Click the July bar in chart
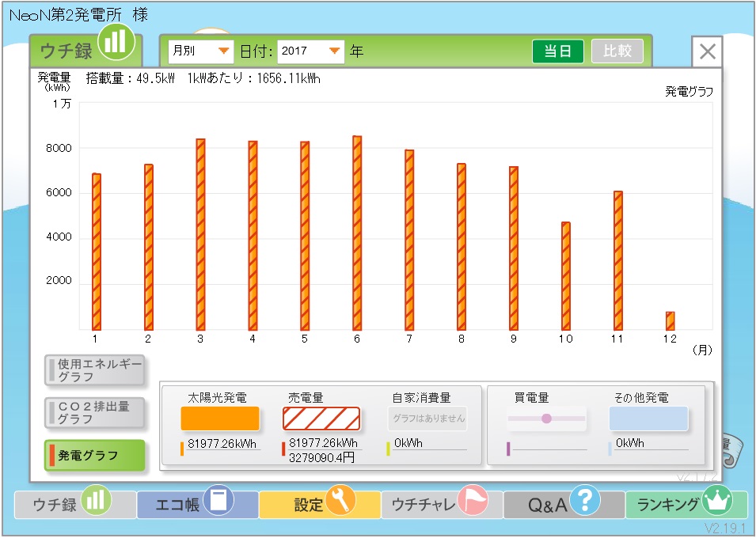The width and height of the screenshot is (756, 538). click(x=409, y=240)
